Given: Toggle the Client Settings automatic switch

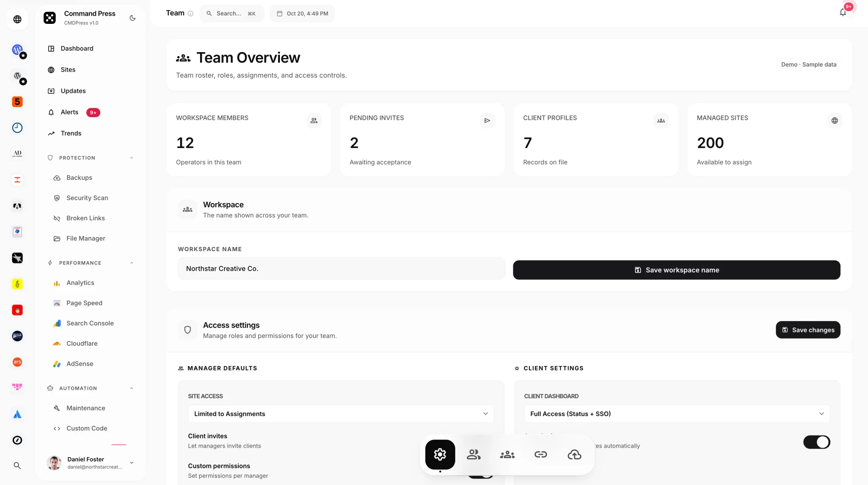Looking at the screenshot, I should pos(816,442).
